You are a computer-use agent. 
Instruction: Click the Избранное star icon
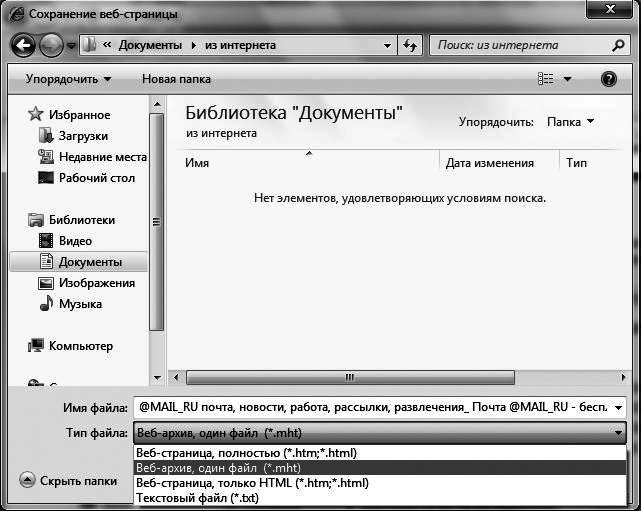click(36, 114)
